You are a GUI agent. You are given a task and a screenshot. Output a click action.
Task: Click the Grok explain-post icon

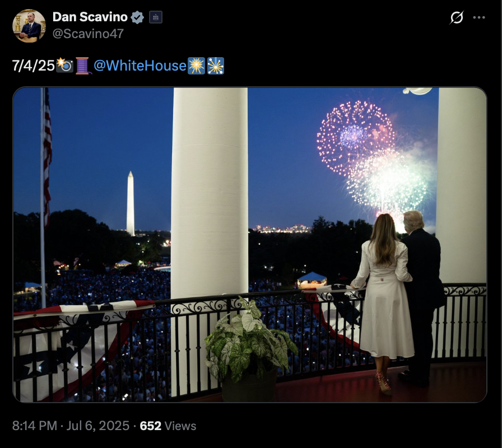(x=457, y=17)
